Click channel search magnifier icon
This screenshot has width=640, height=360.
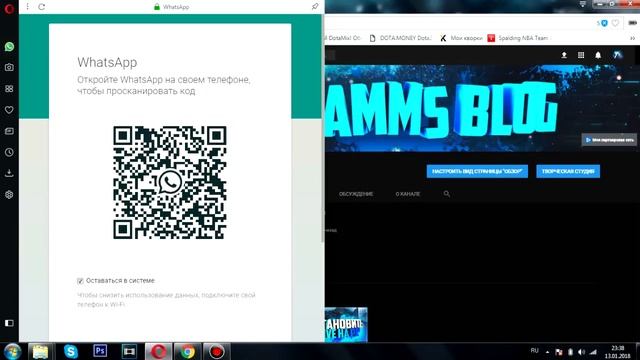(447, 194)
